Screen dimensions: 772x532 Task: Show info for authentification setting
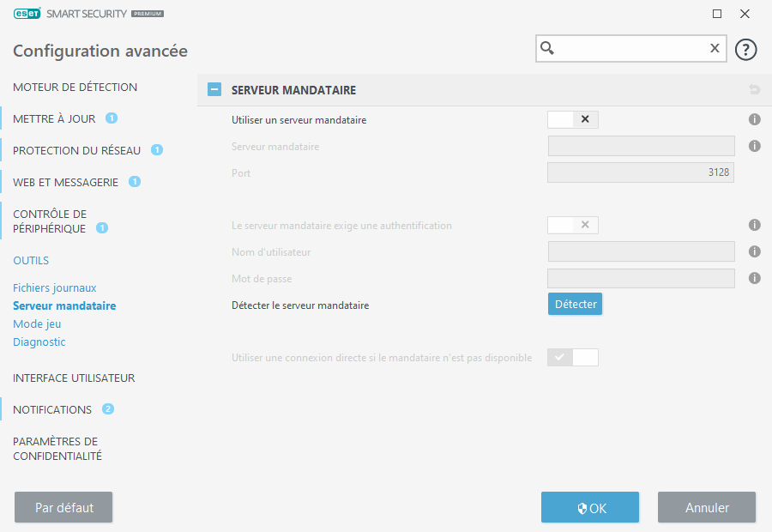click(754, 225)
